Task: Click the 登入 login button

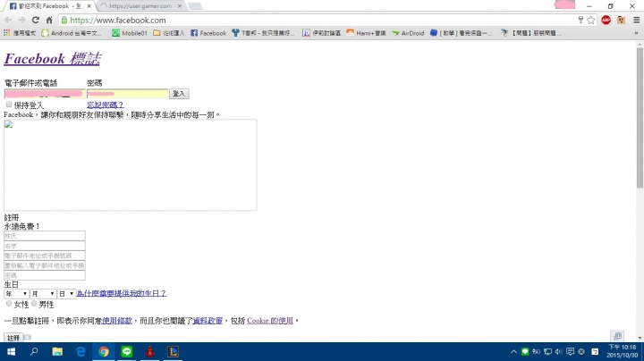Action: [x=179, y=94]
